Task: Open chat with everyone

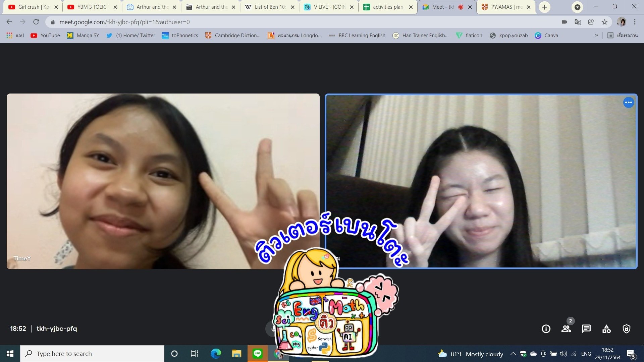Action: coord(586,329)
